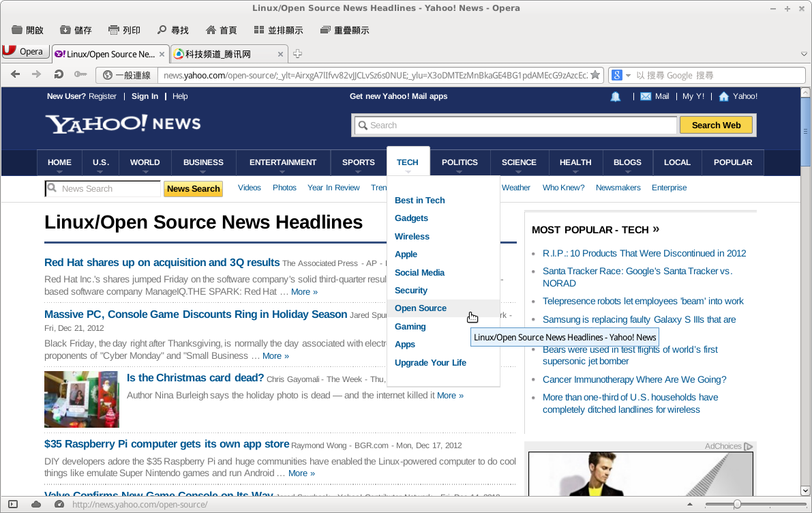
Task: Select Best in Tech menu entry
Action: tap(419, 201)
